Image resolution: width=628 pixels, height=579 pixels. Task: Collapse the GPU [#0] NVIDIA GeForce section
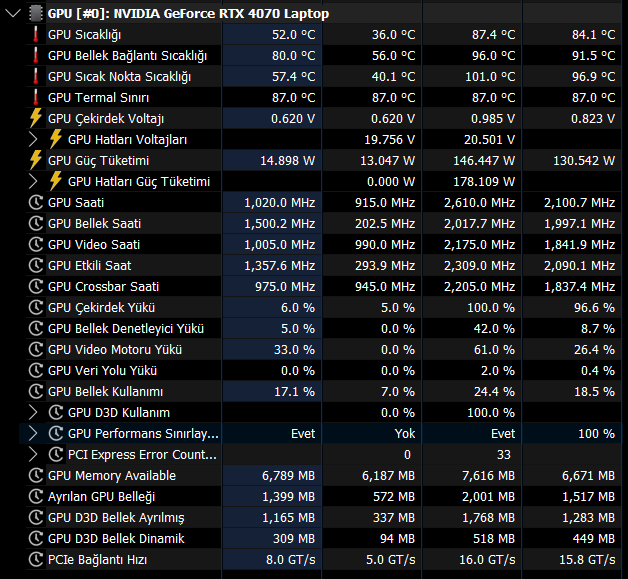[x=13, y=14]
